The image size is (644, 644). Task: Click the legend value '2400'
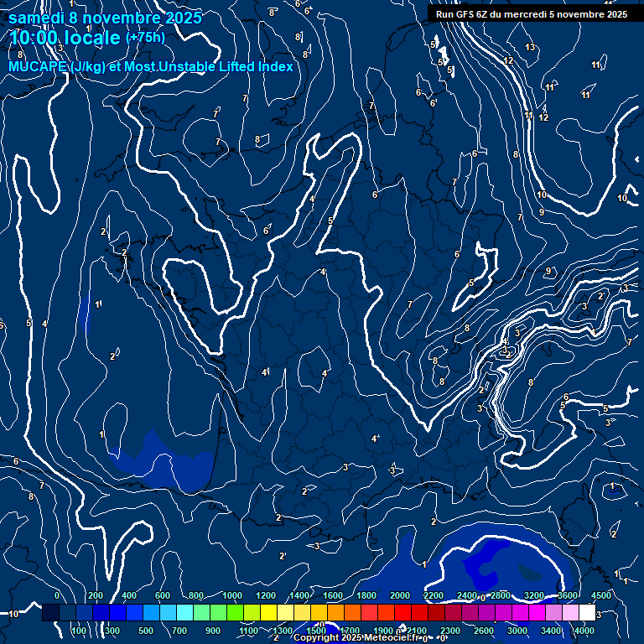[467, 595]
